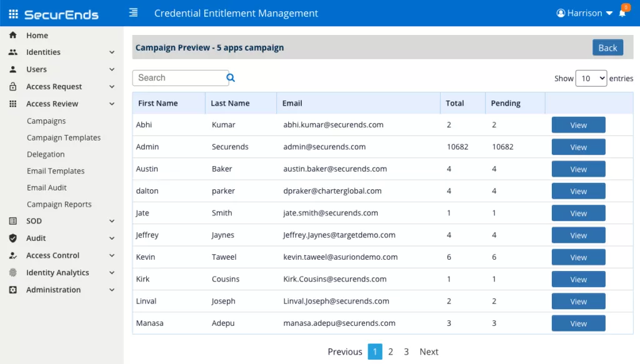Click the Administration gear-box icon

click(13, 290)
